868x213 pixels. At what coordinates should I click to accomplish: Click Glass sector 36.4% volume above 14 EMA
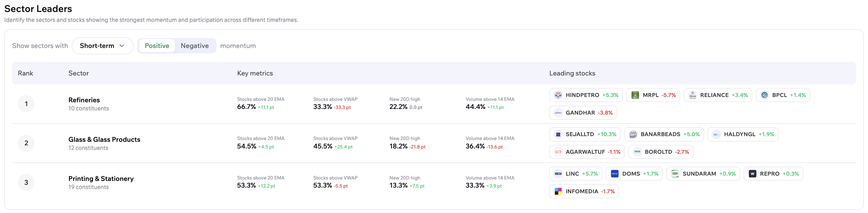click(x=475, y=146)
